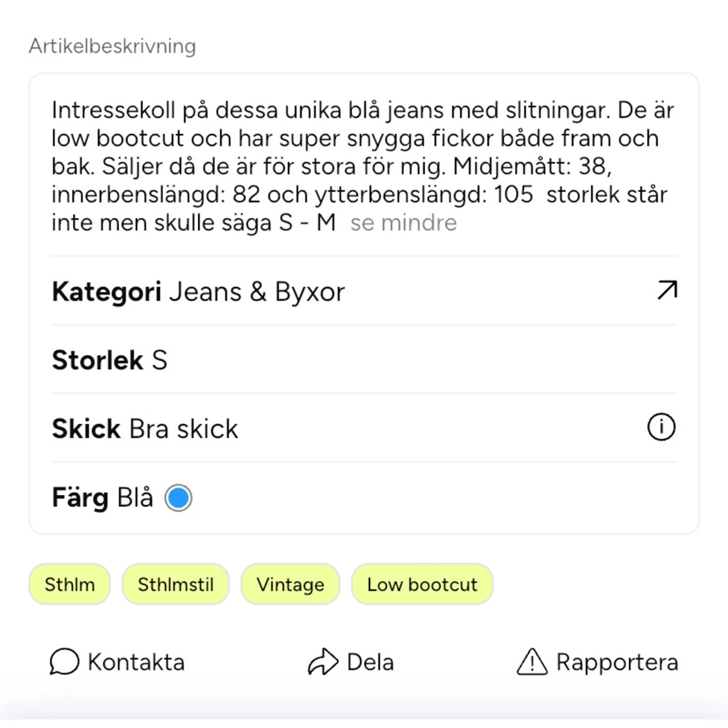
Task: Select the Low bootcut tag
Action: point(422,584)
